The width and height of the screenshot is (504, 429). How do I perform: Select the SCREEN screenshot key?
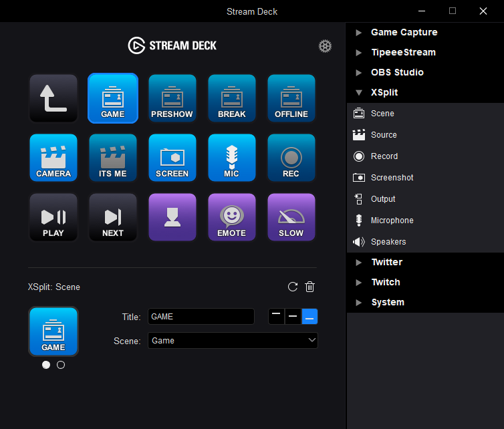pyautogui.click(x=172, y=158)
